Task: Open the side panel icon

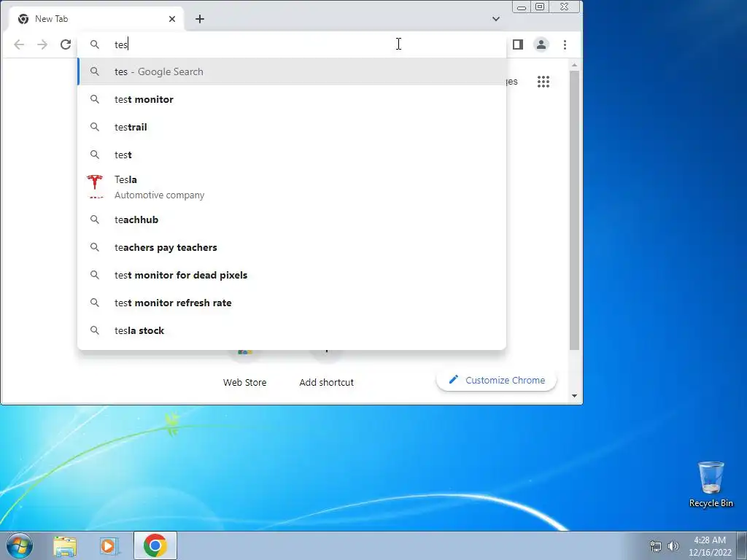Action: (x=518, y=44)
